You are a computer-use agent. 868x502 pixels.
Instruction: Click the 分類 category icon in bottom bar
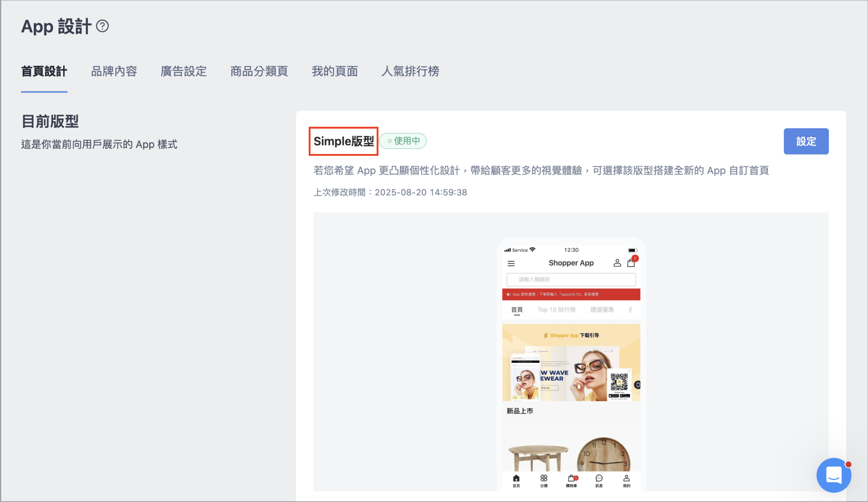coord(544,481)
